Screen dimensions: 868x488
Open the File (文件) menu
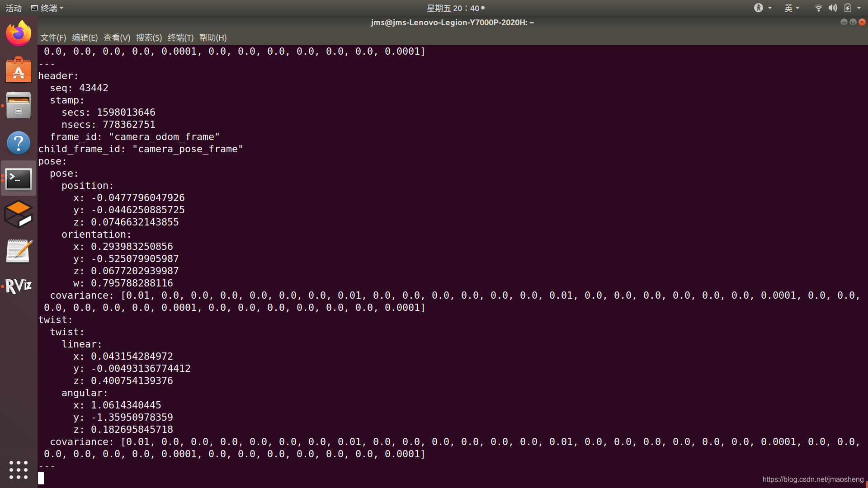coord(53,38)
